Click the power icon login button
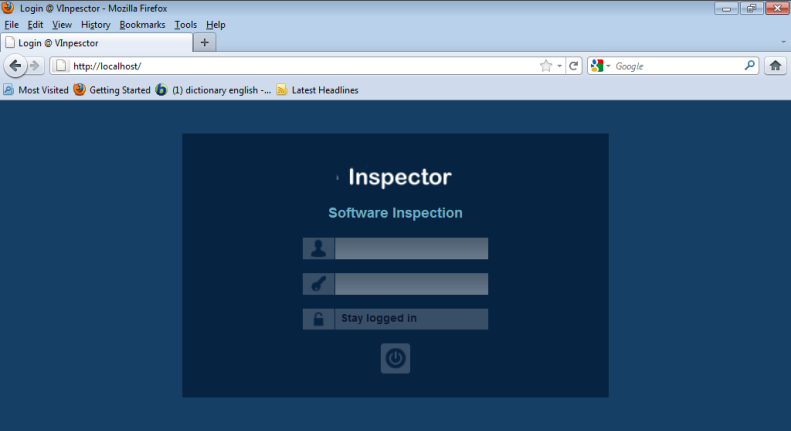791x431 pixels. tap(395, 358)
